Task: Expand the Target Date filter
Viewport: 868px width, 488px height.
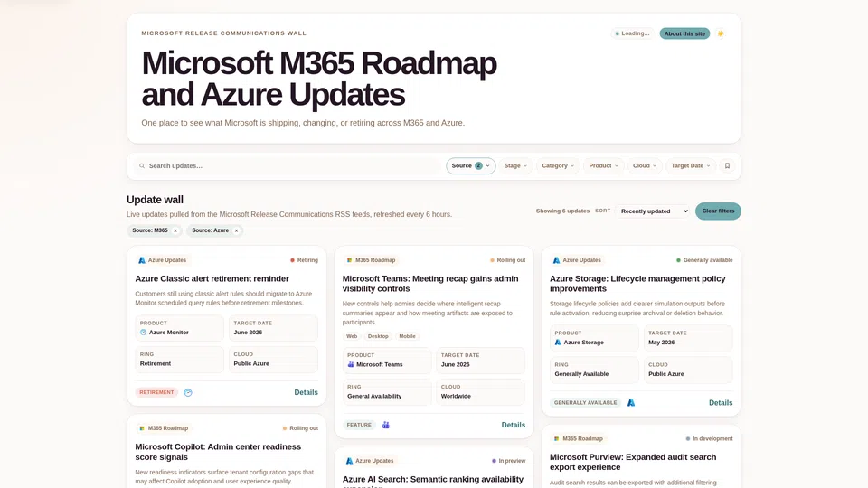Action: point(690,166)
